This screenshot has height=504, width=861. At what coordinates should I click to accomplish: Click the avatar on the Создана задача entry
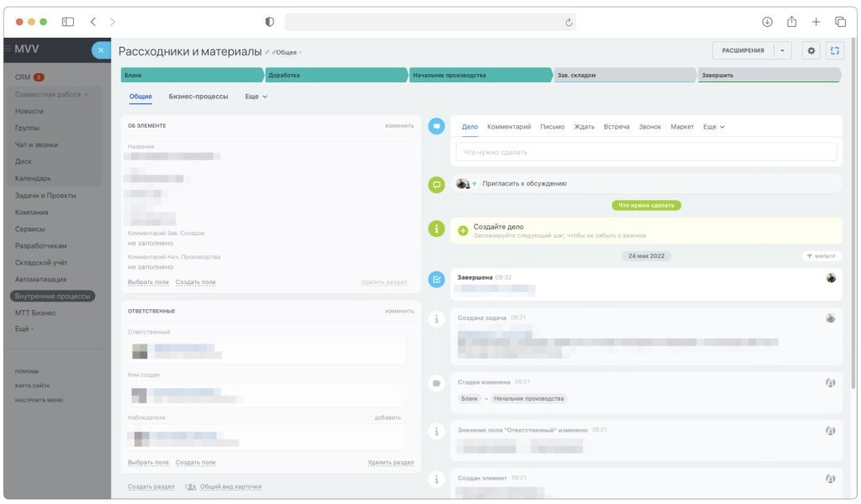[x=830, y=318]
